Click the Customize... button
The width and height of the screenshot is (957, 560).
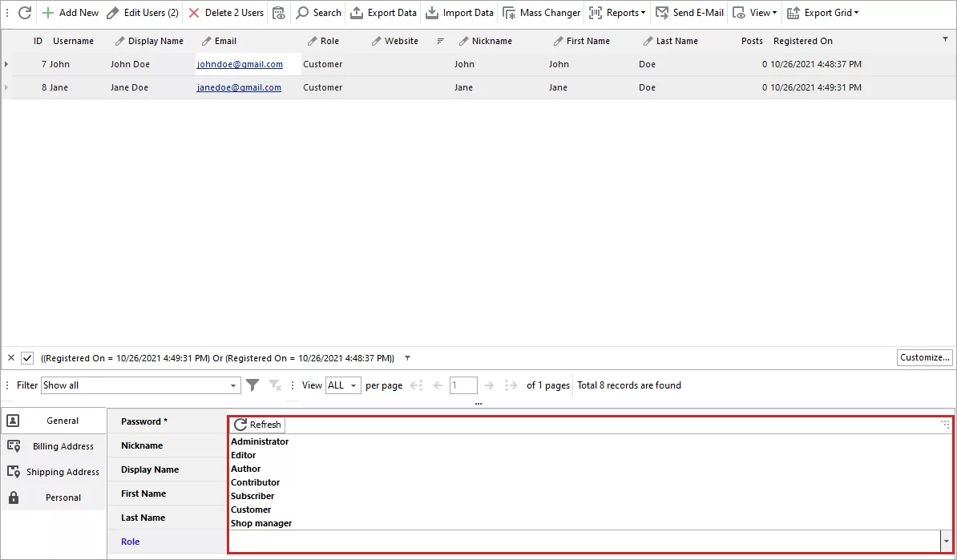(924, 357)
